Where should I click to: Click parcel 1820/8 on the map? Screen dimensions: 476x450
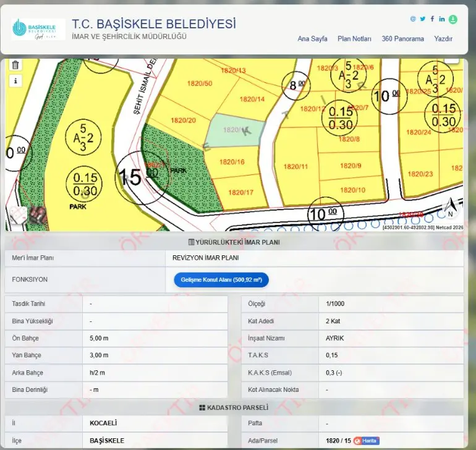tap(349, 139)
